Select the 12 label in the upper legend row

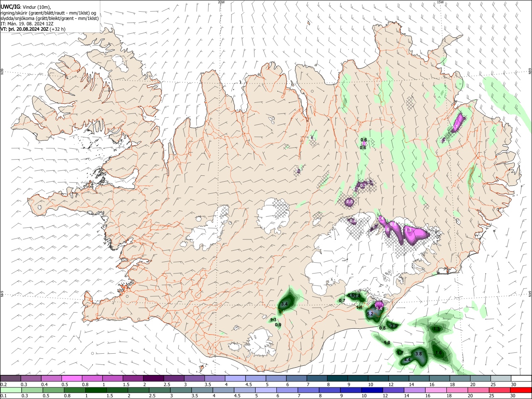click(390, 384)
